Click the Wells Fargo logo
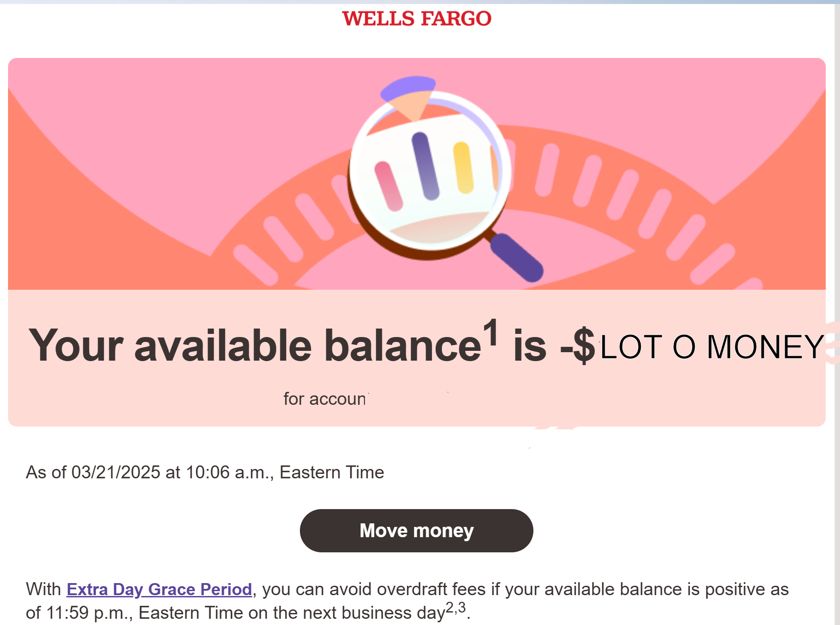The width and height of the screenshot is (840, 625). click(x=417, y=19)
